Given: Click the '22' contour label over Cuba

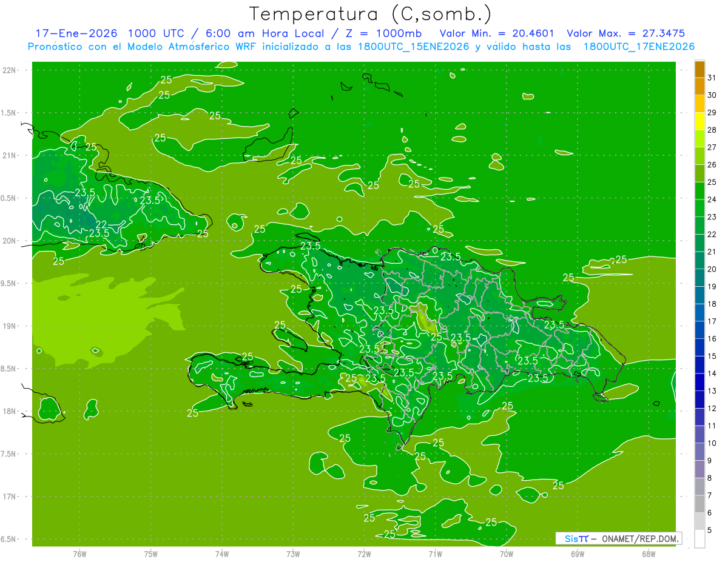Looking at the screenshot, I should pyautogui.click(x=101, y=225).
